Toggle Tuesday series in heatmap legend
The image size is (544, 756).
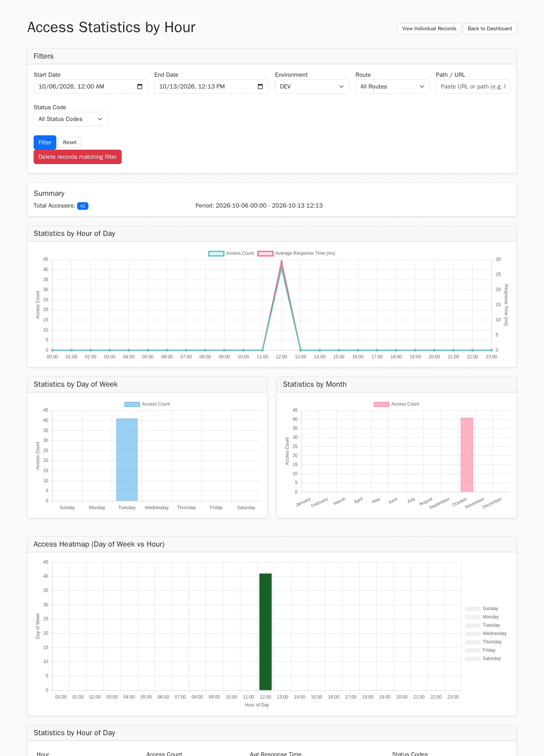(x=483, y=625)
